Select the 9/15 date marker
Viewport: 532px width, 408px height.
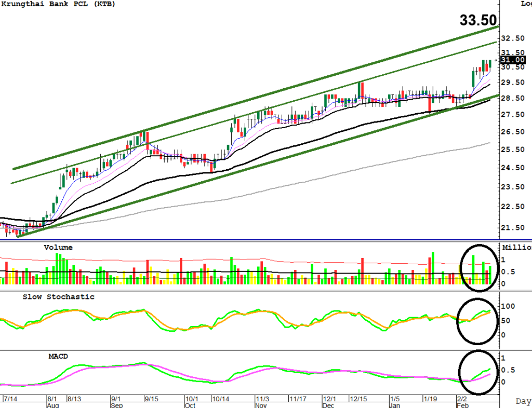coord(151,399)
